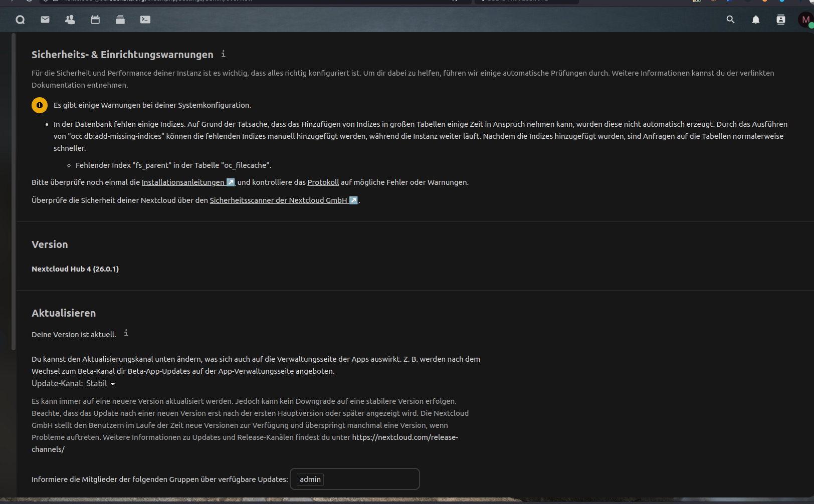Open the OCC web terminal icon
This screenshot has width=814, height=504.
(145, 20)
